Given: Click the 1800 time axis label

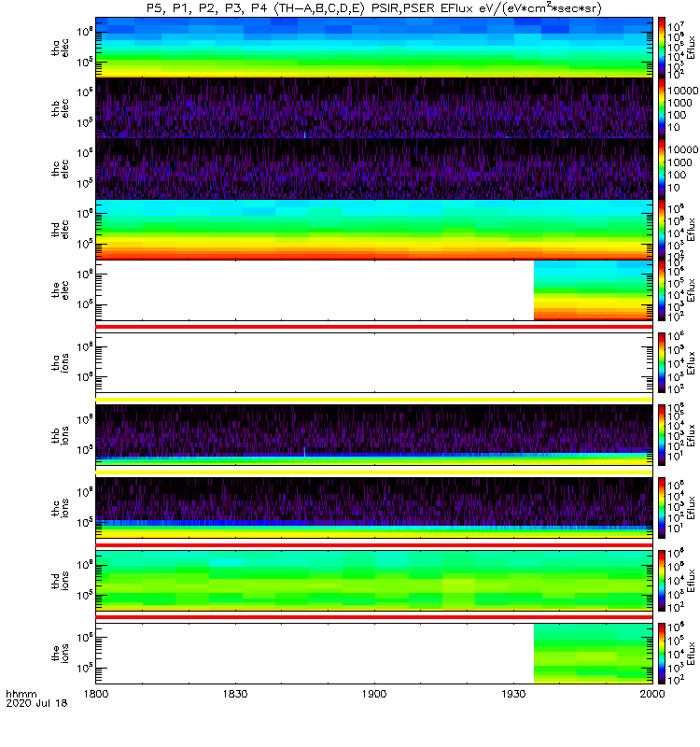Looking at the screenshot, I should pos(96,694).
